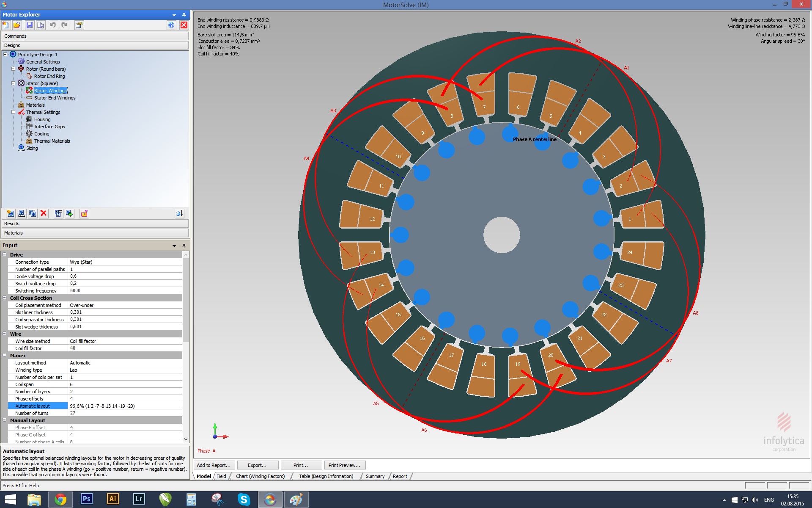This screenshot has width=812, height=508.
Task: Click the Save design icon
Action: pyautogui.click(x=29, y=25)
